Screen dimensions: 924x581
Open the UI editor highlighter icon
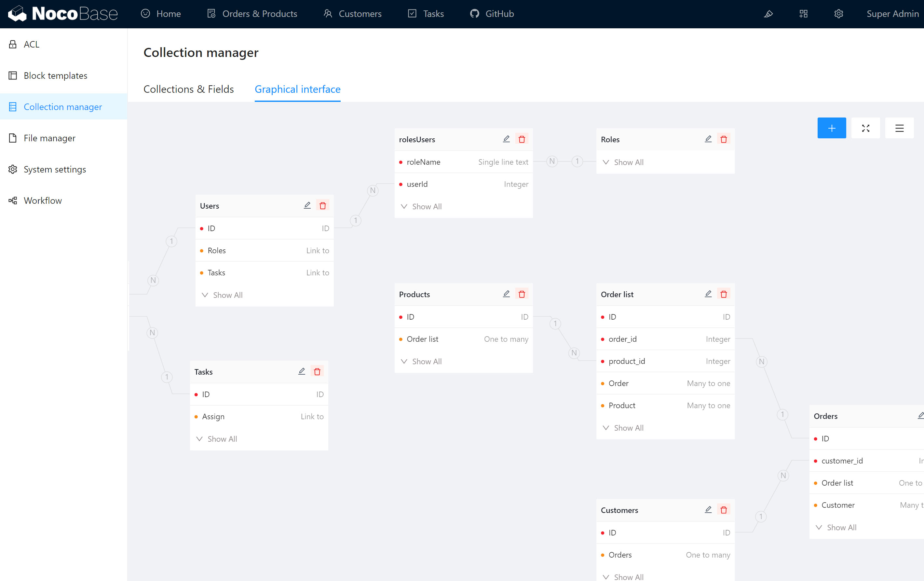(768, 14)
